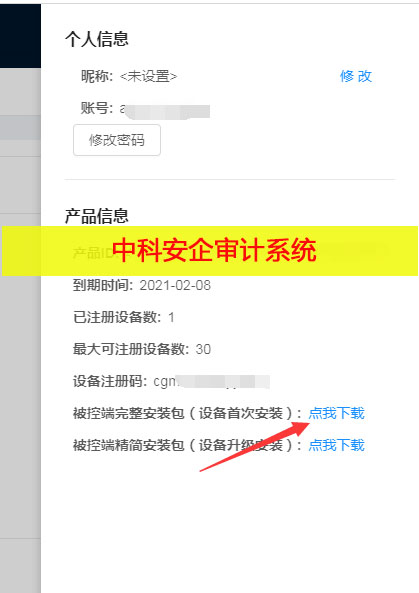Select the 昵称 <未设置> value
Viewport: 419px width, 593px height.
tap(148, 76)
